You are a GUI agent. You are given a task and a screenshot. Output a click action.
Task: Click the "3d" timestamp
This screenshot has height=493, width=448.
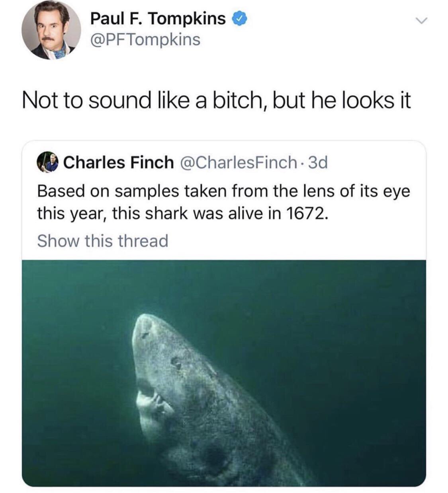[x=318, y=162]
